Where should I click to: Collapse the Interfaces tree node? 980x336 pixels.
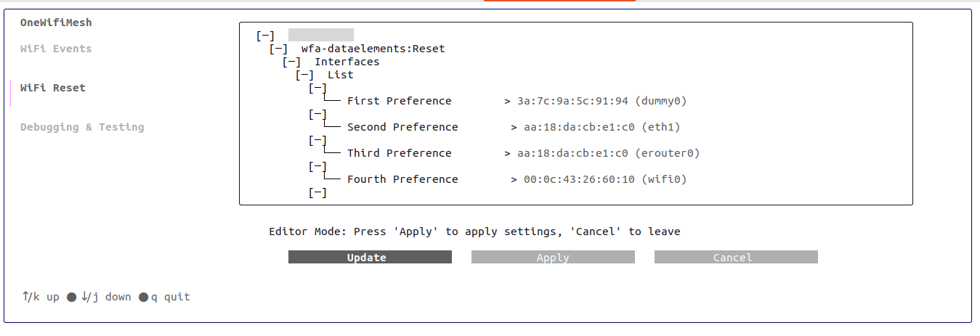(291, 62)
